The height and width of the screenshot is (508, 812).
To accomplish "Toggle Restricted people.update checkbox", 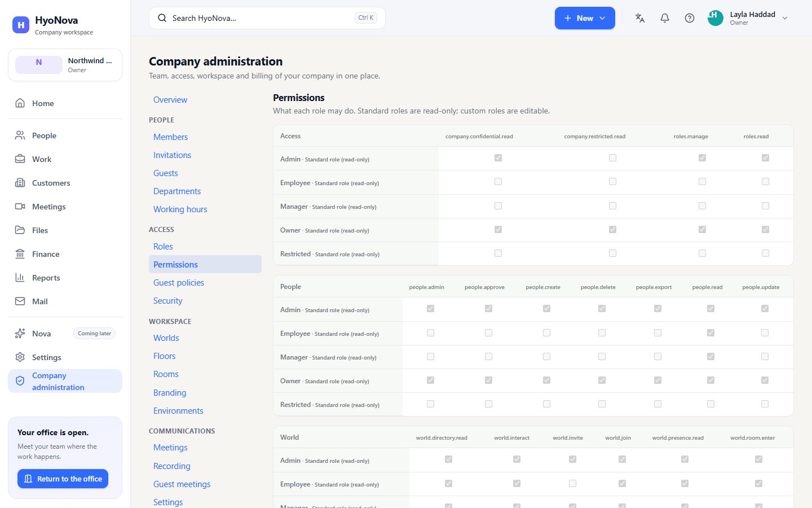I will [765, 404].
